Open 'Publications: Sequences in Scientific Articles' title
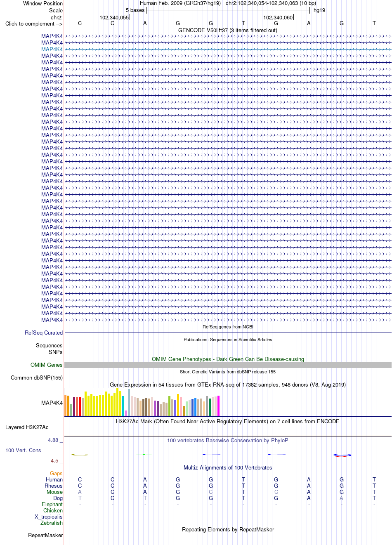The width and height of the screenshot is (392, 545). point(228,340)
